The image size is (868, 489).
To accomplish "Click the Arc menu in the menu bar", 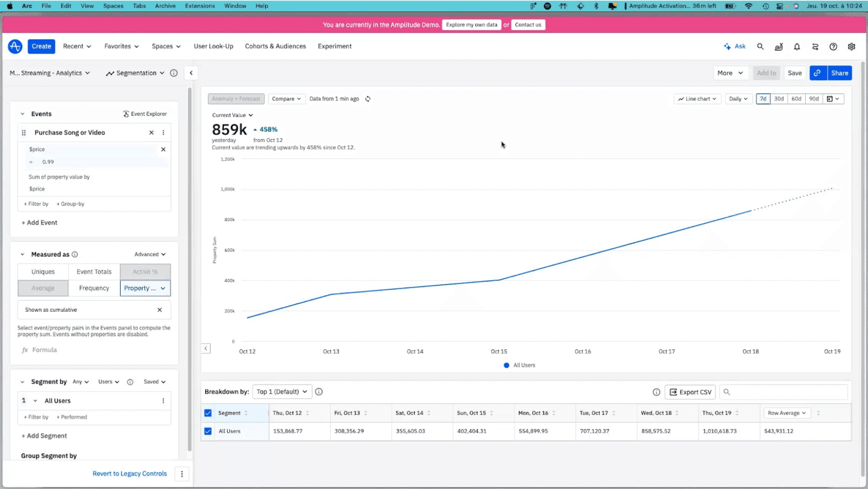I will (x=27, y=6).
